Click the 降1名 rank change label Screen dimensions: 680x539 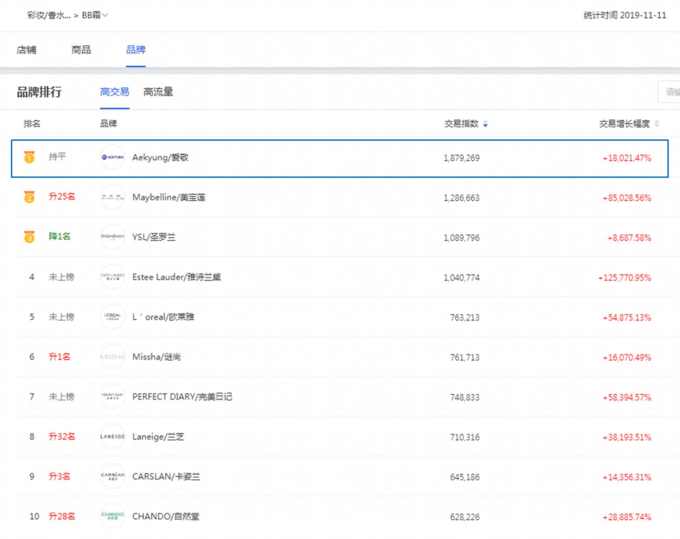(x=59, y=236)
